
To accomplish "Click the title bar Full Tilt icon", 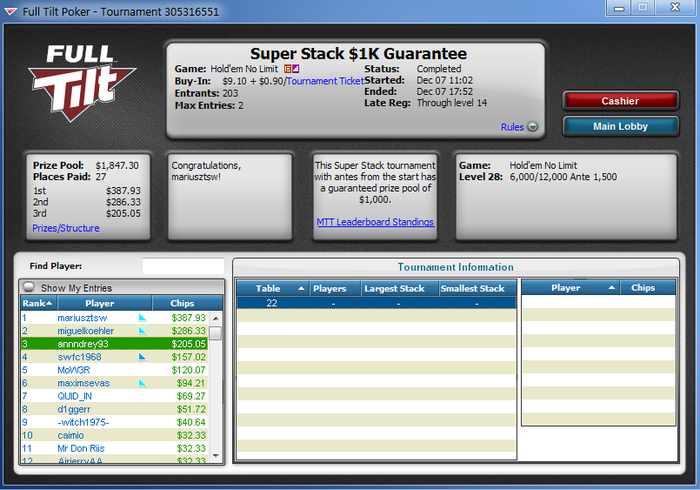I will 11,12.
